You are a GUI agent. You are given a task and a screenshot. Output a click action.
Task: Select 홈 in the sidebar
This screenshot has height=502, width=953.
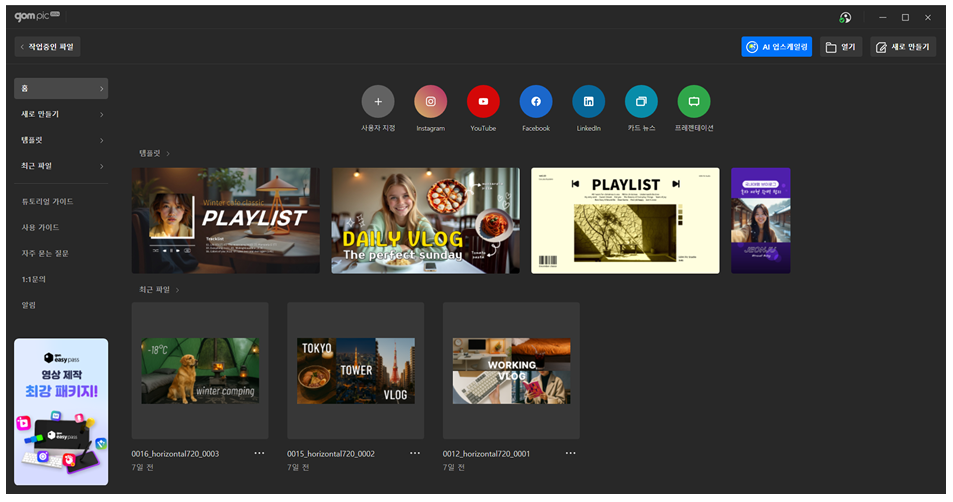[x=61, y=88]
